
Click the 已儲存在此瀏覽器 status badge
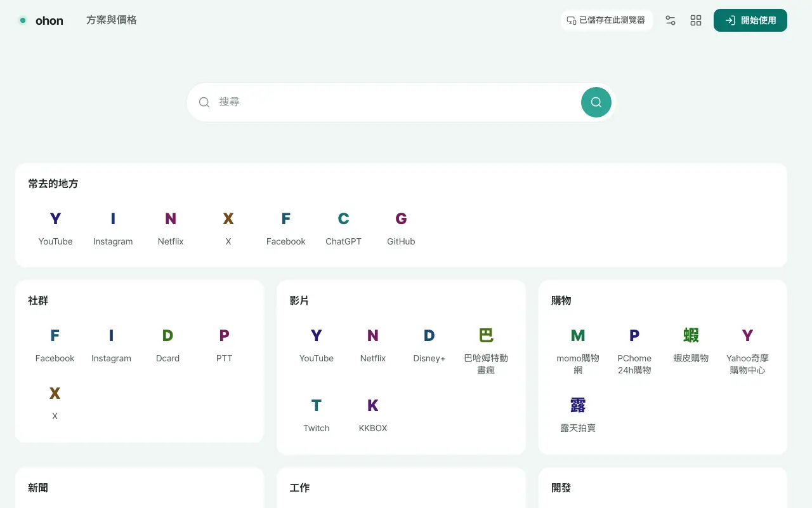[x=606, y=20]
